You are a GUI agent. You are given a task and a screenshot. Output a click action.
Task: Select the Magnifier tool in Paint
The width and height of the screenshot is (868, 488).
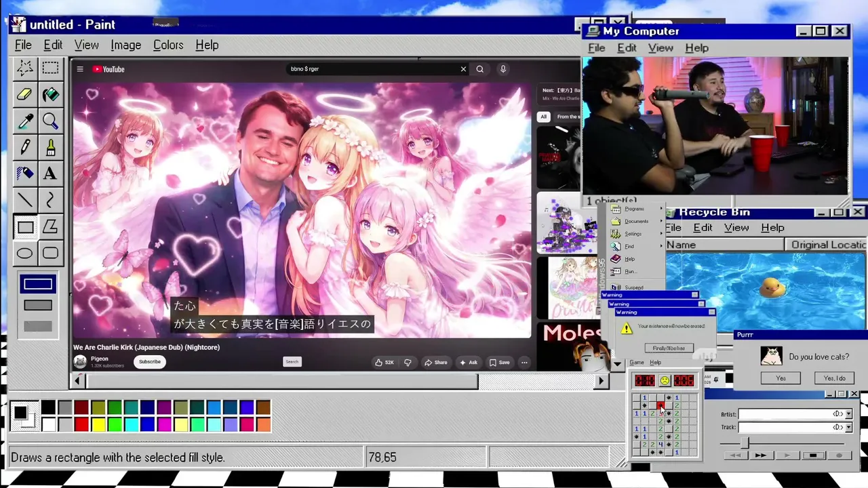pos(50,121)
